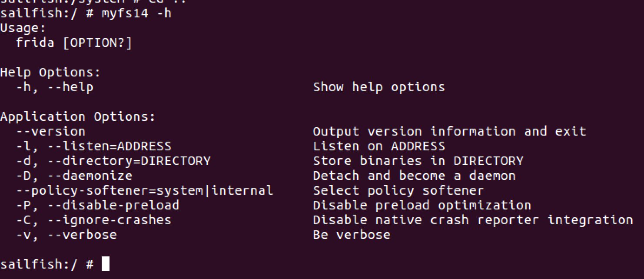Click the 'Show help options' description

click(x=379, y=87)
